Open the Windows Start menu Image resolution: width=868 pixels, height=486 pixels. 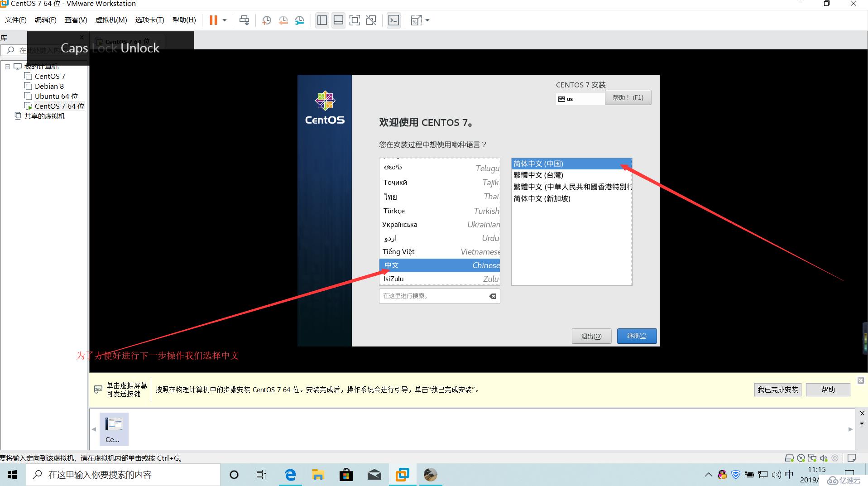(x=13, y=475)
